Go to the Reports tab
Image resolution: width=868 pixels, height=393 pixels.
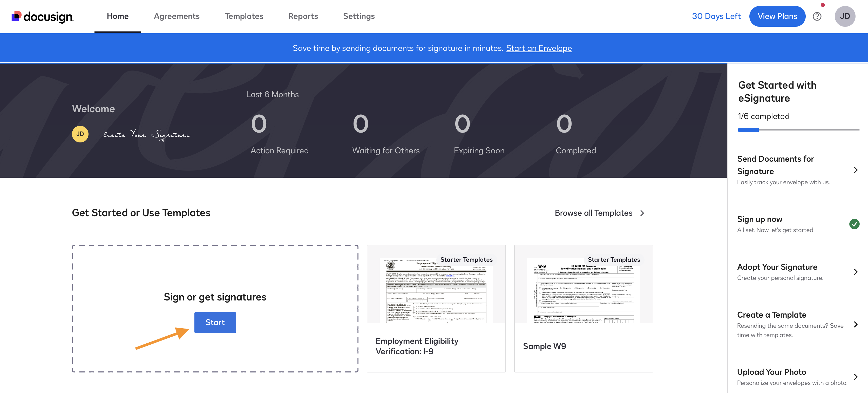click(x=303, y=17)
